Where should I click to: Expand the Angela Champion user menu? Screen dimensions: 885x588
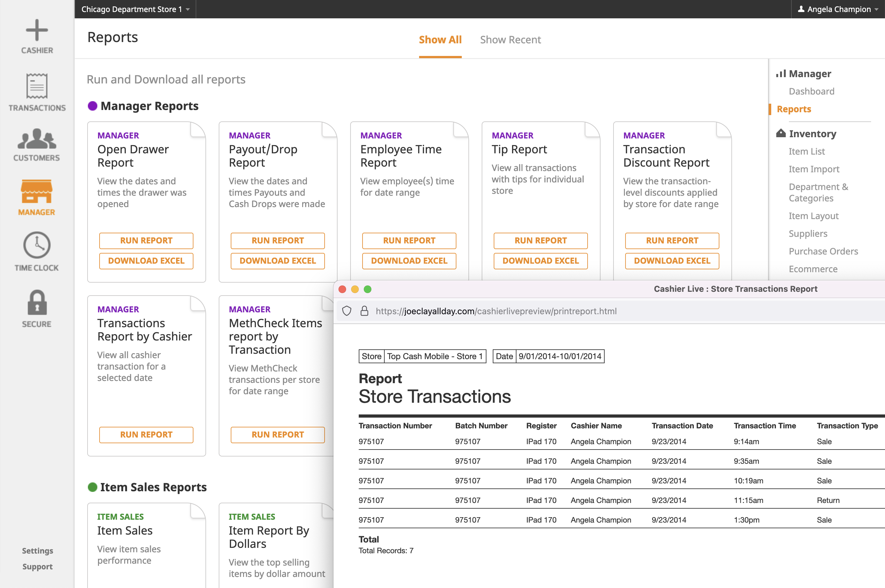tap(838, 9)
